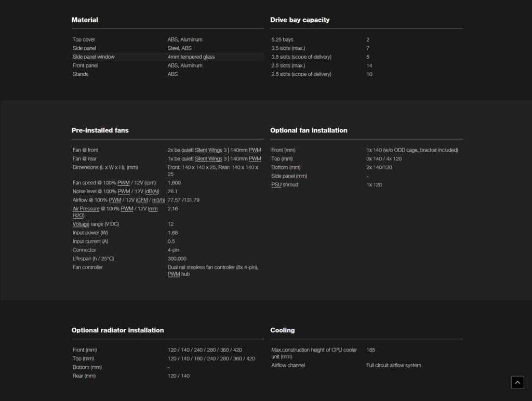Click the Pre-installed fans section heading
532x401 pixels.
tap(100, 130)
